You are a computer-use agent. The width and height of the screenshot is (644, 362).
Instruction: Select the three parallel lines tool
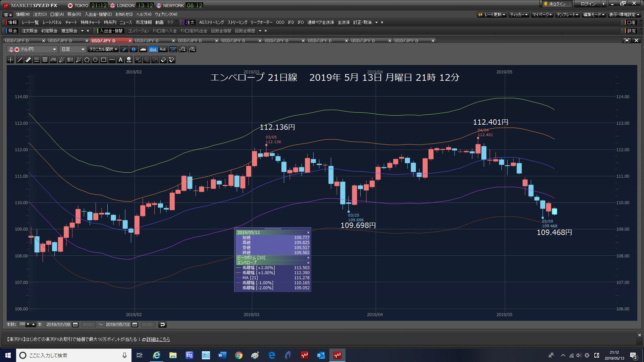pos(37,60)
